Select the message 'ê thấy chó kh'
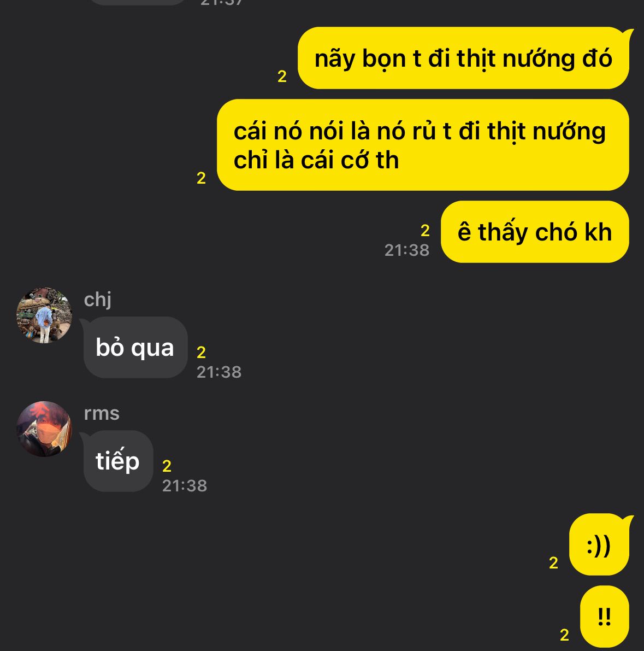The width and height of the screenshot is (644, 651). pos(535,232)
